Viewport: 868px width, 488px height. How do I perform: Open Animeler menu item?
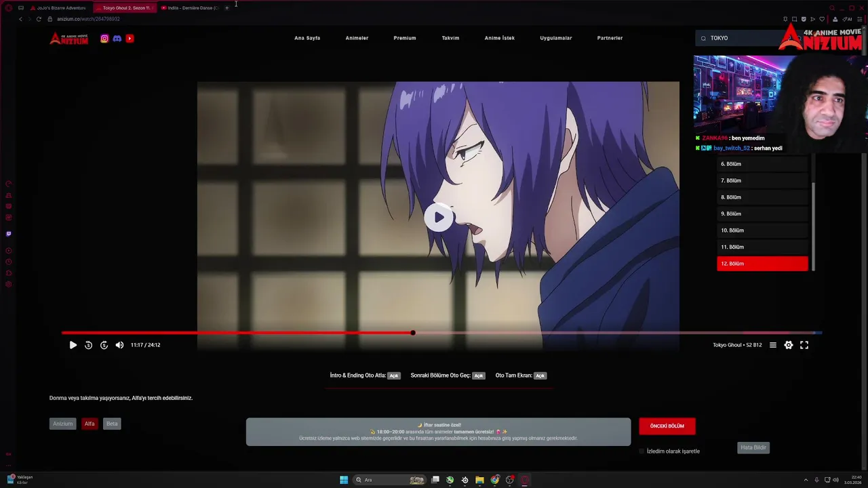click(x=357, y=38)
